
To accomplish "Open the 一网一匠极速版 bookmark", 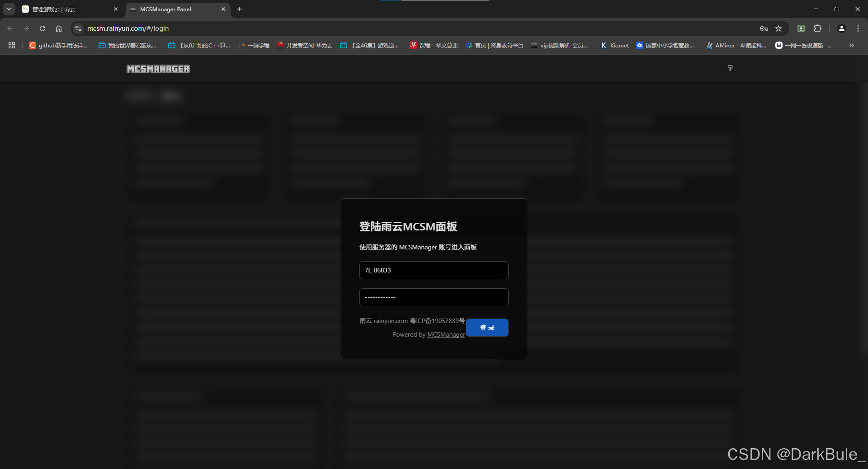I will point(803,45).
